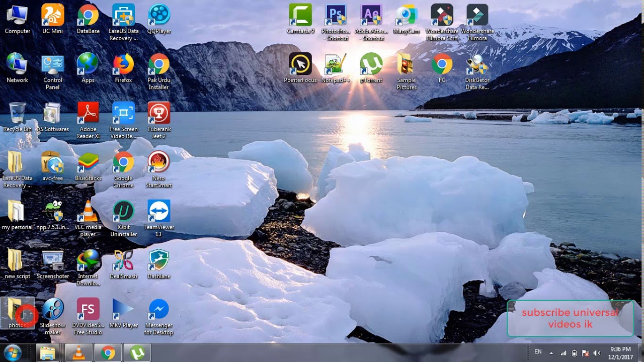Viewport: 644px width, 362px height.
Task: Select the Photoshop shortcut icon
Action: pos(336,15)
